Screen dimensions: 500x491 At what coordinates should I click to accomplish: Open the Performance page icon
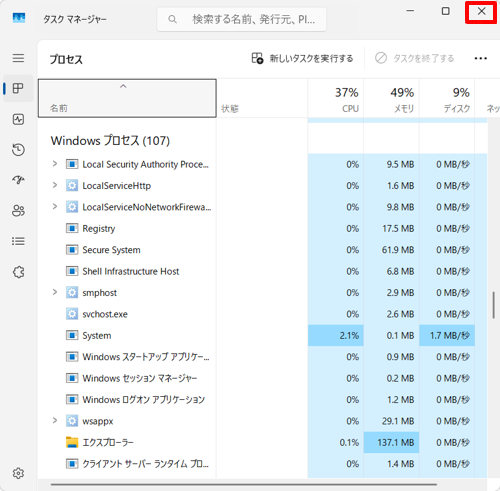tap(18, 119)
